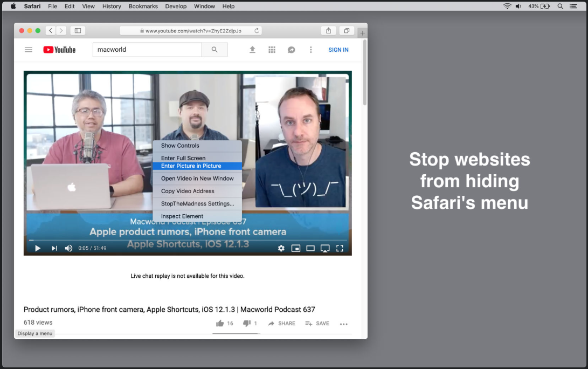Choose Copy Video Address
The height and width of the screenshot is (369, 588).
pos(197,191)
